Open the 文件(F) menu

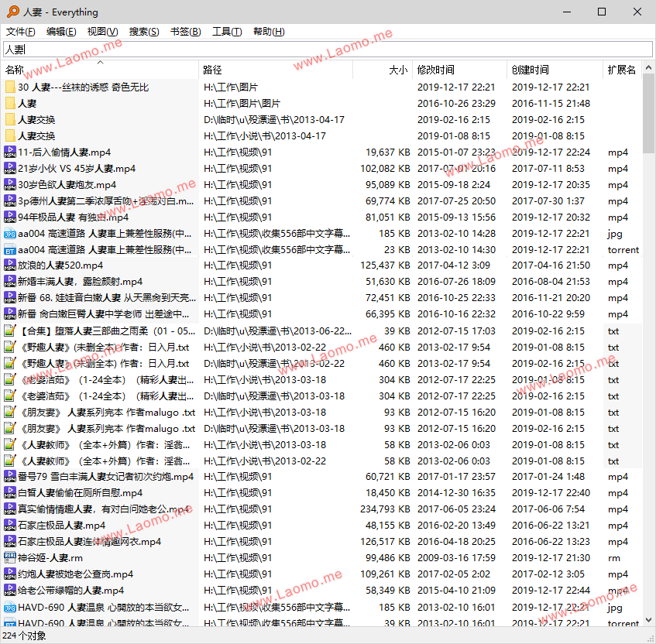coord(20,32)
